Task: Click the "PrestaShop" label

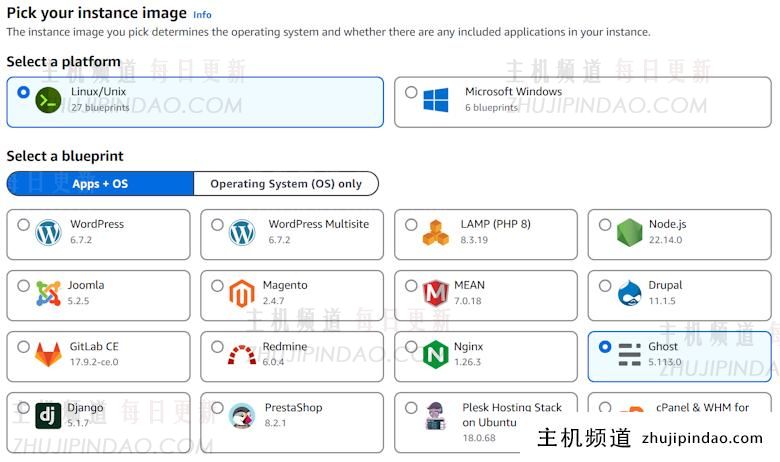Action: pos(293,407)
